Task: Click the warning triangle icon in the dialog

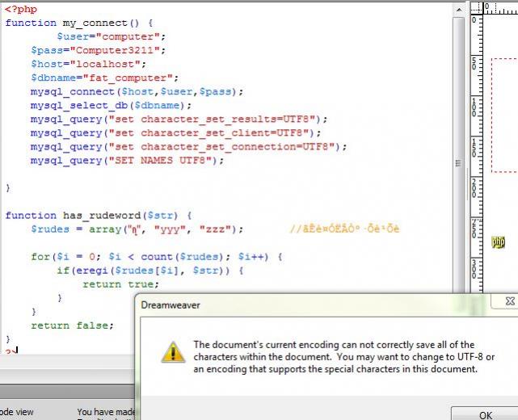Action: tap(173, 353)
